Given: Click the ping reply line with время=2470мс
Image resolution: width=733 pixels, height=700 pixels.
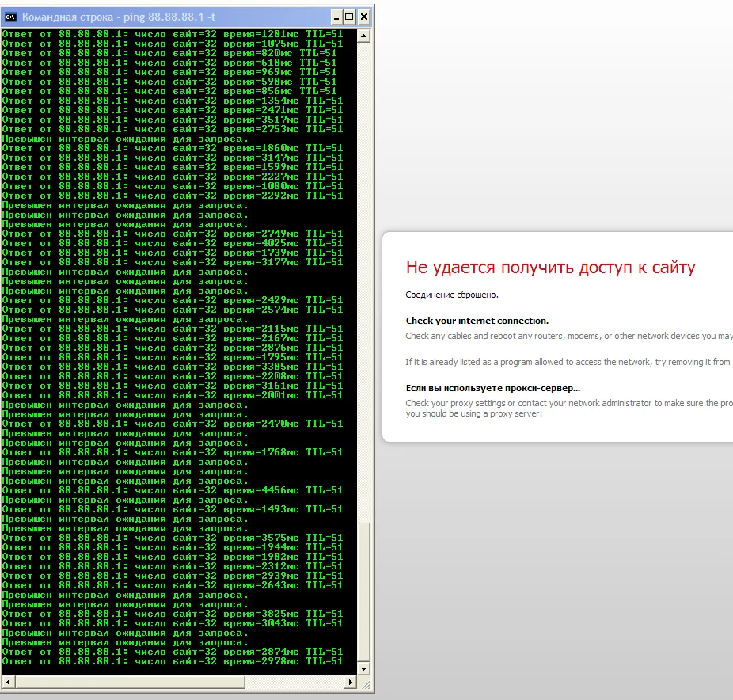Looking at the screenshot, I should point(173,424).
